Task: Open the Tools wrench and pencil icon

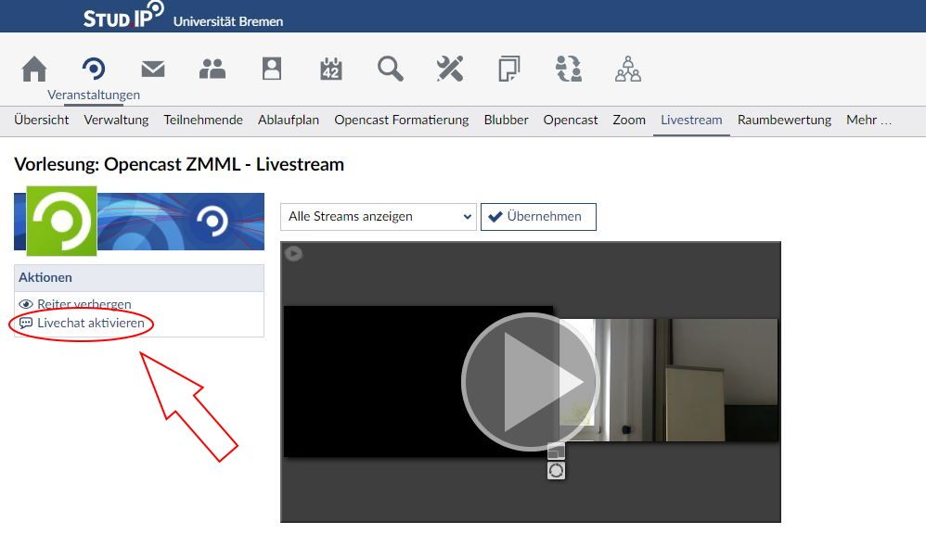Action: click(450, 70)
